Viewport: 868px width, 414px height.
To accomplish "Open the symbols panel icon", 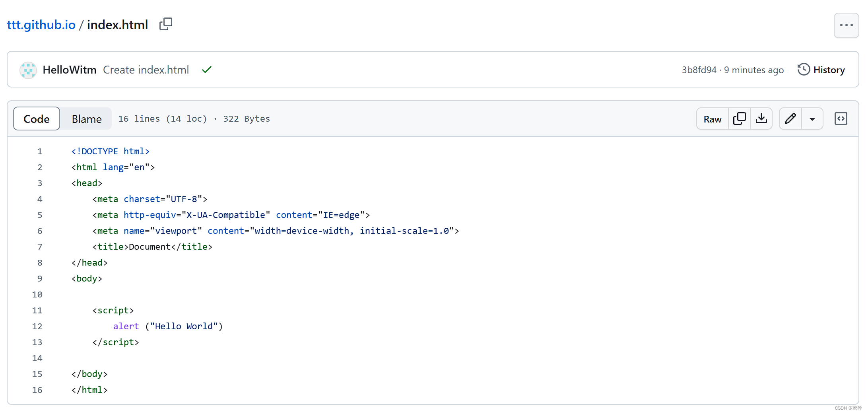I will [841, 119].
